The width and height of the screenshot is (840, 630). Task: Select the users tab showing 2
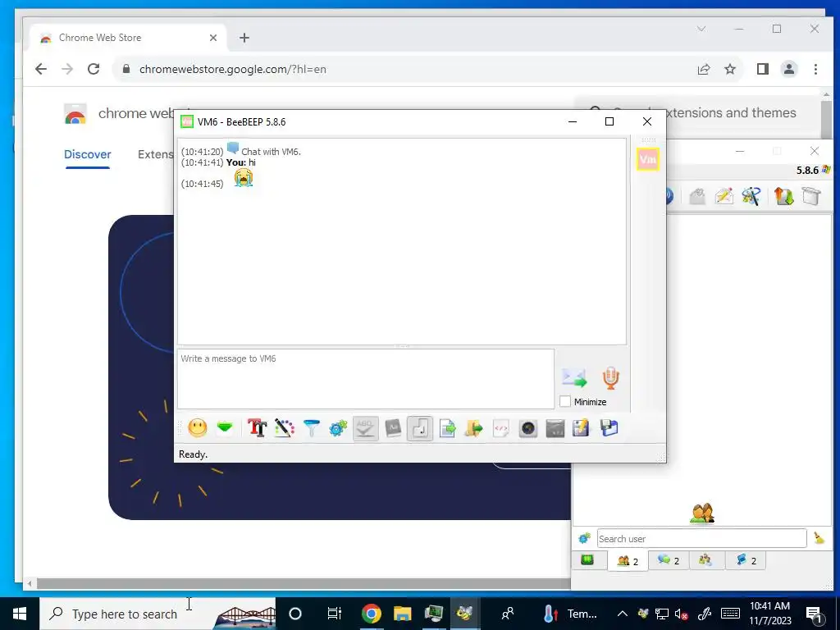pyautogui.click(x=628, y=561)
